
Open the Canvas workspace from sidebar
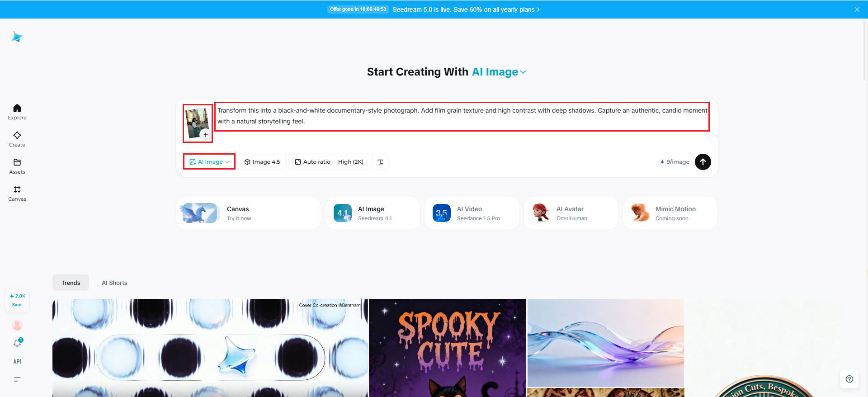[17, 193]
